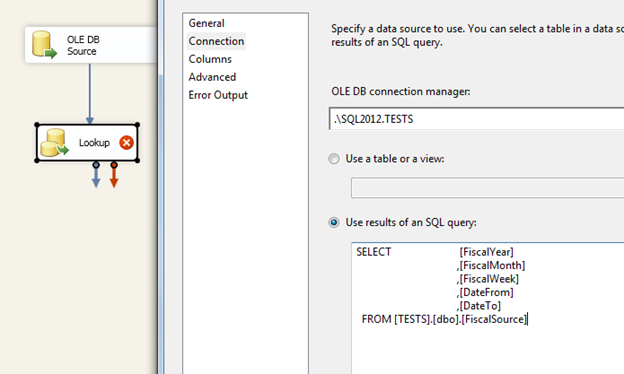This screenshot has width=624, height=374.
Task: Open the disabled table or view combo box
Action: (488, 188)
